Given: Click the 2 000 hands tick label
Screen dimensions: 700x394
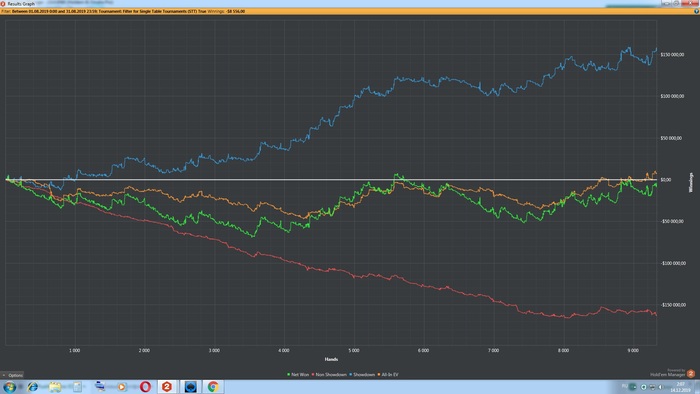Looking at the screenshot, I should click(144, 351).
